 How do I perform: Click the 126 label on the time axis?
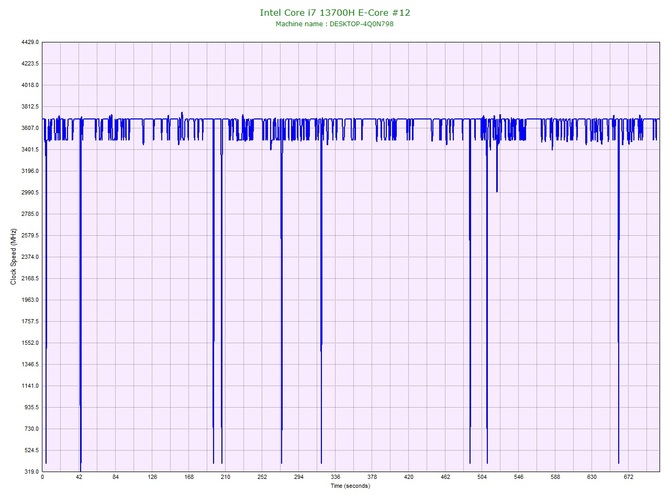tap(152, 477)
